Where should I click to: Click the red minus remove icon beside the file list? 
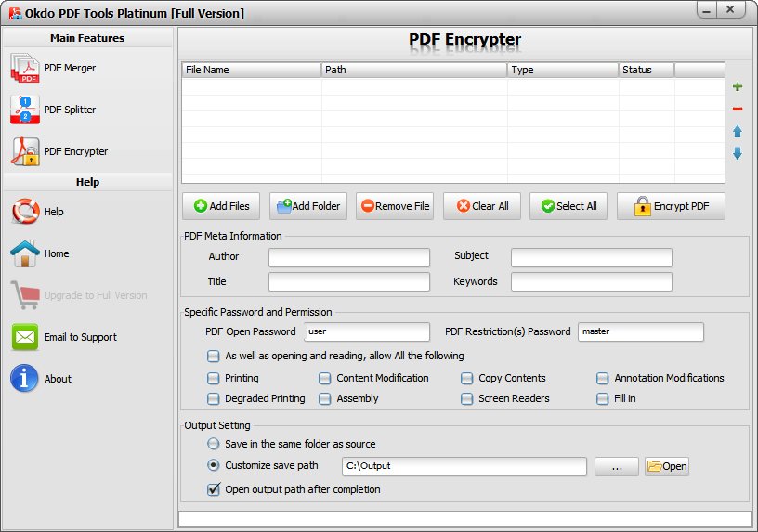tap(738, 110)
